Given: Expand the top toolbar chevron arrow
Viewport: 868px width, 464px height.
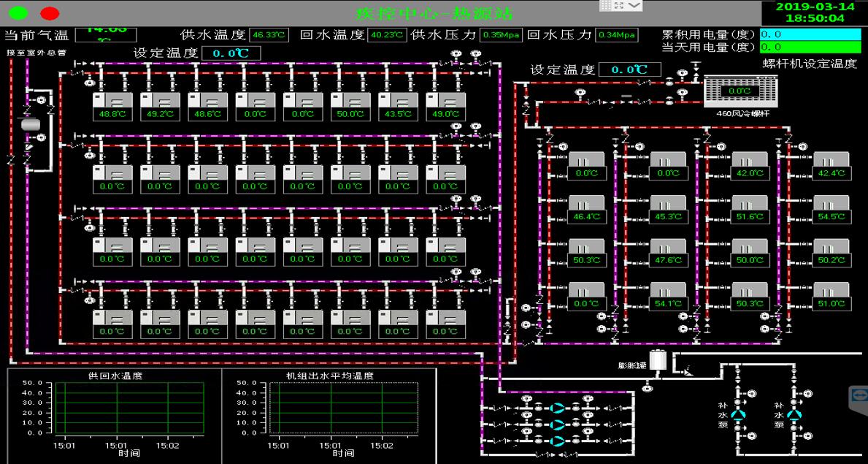Looking at the screenshot, I should (634, 5).
